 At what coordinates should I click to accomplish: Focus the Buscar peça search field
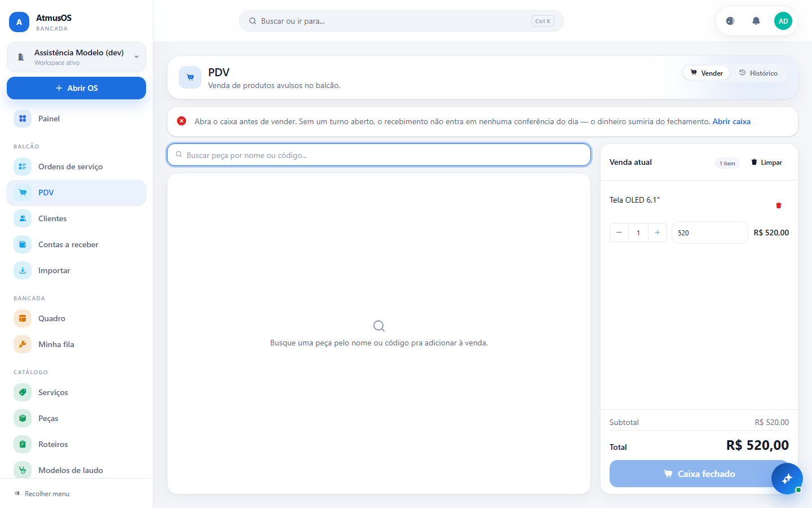click(379, 155)
